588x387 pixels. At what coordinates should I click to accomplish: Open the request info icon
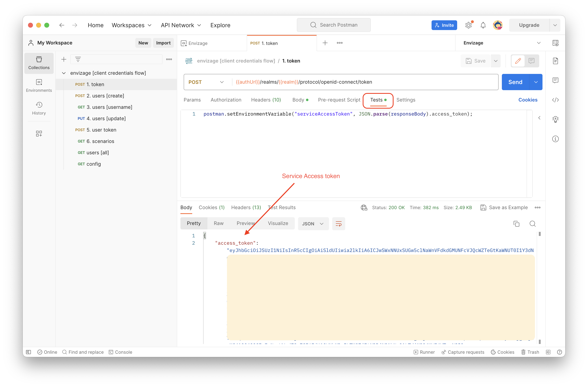tap(555, 139)
